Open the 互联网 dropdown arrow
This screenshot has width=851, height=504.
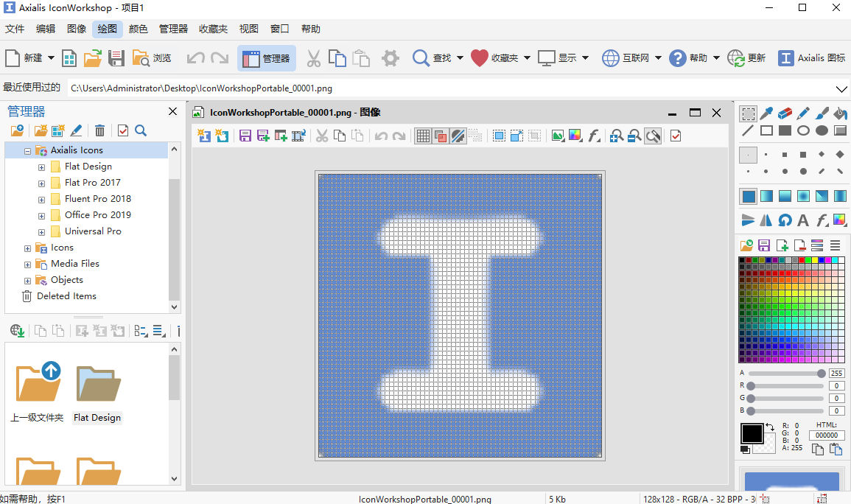659,58
